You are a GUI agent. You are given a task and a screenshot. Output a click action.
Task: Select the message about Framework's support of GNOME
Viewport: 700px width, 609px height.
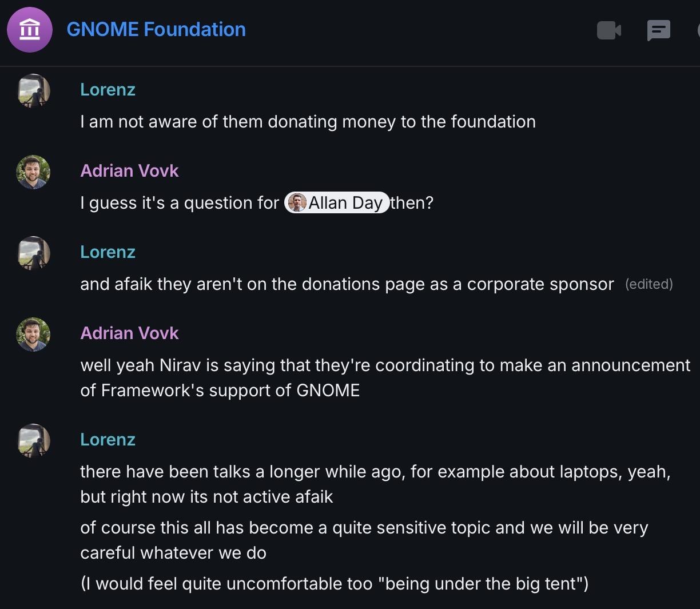384,377
